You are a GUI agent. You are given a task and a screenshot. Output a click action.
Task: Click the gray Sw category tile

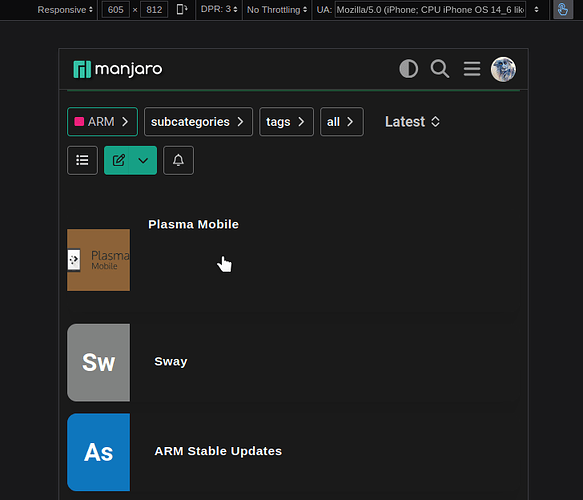(99, 362)
